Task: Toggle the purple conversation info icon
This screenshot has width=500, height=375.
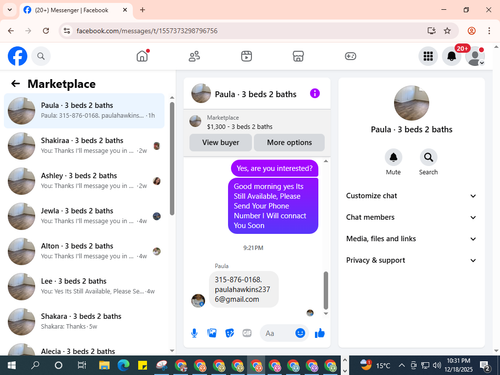Action: 315,93
